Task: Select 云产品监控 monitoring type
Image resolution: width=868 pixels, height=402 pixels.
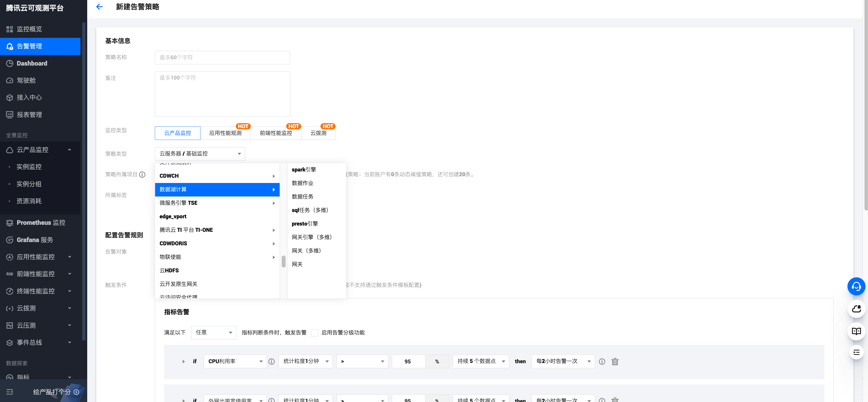Action: (177, 133)
